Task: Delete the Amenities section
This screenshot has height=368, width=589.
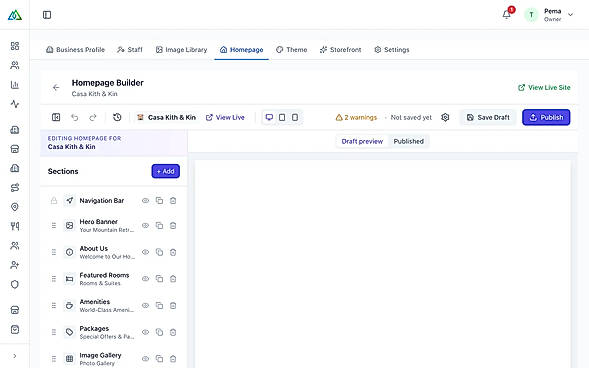Action: (x=173, y=306)
